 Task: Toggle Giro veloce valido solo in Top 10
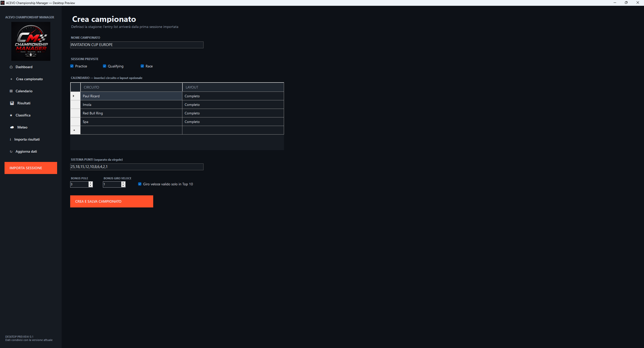point(140,184)
